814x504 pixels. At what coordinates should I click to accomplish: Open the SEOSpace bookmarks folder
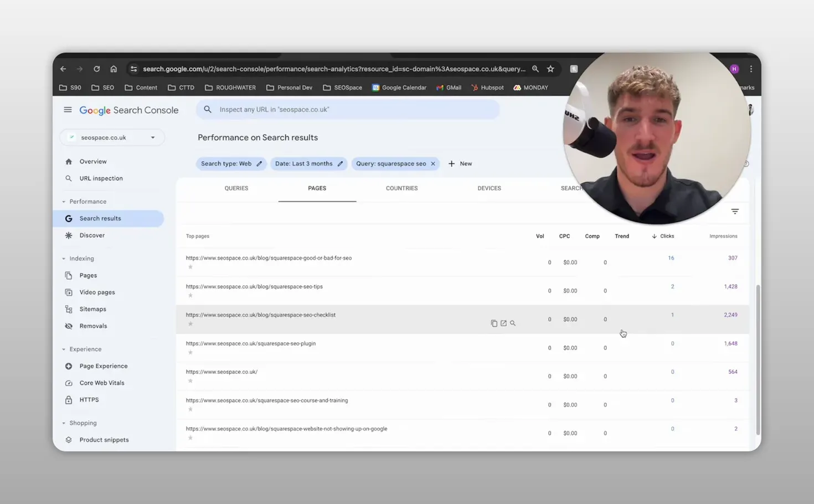point(342,88)
